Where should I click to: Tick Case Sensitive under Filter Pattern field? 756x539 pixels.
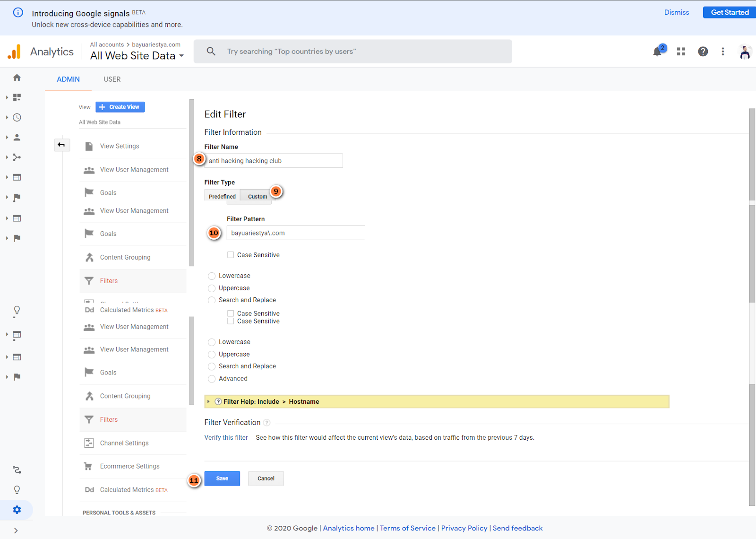point(231,255)
